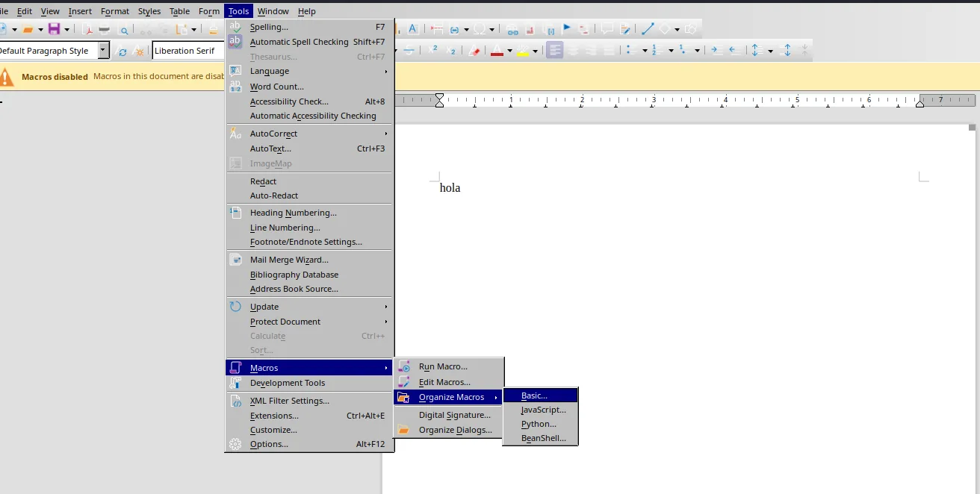The width and height of the screenshot is (980, 494).
Task: Insert bookmark flag icon
Action: pyautogui.click(x=567, y=28)
